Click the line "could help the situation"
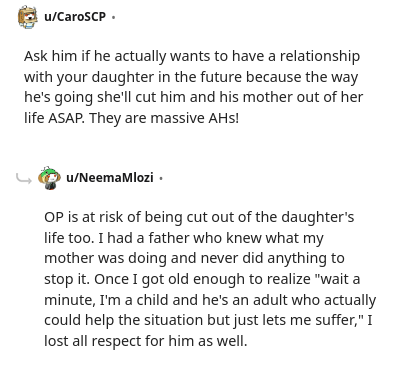Screen dimensions: 400x376 [208, 320]
